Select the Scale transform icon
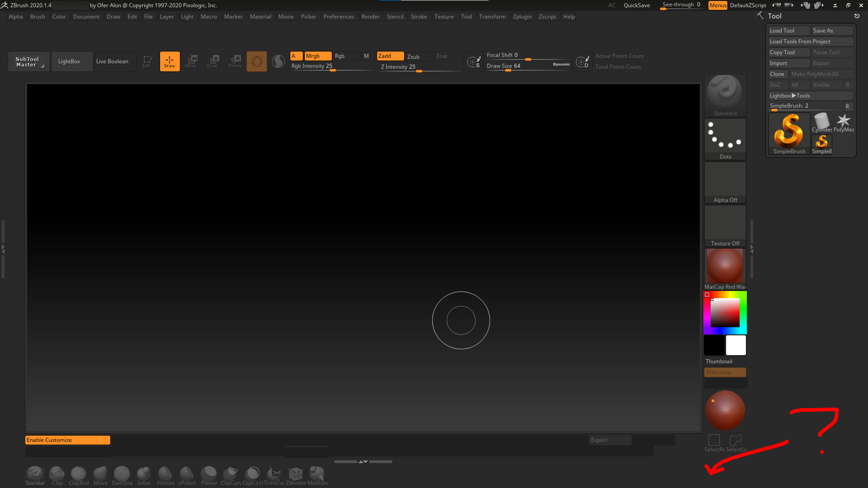 [213, 61]
